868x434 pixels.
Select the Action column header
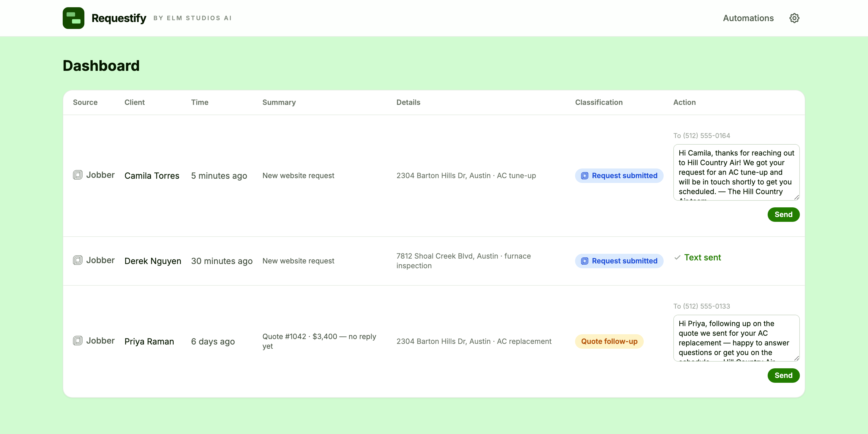[x=684, y=102]
